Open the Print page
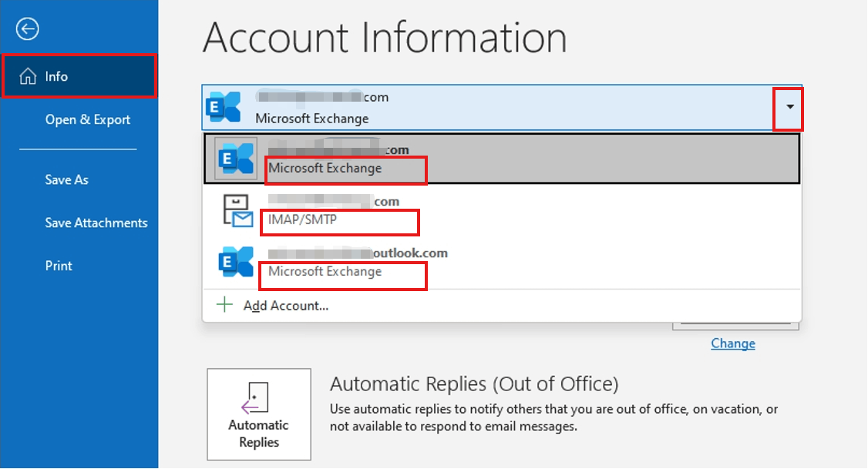The height and width of the screenshot is (469, 868). click(x=59, y=266)
